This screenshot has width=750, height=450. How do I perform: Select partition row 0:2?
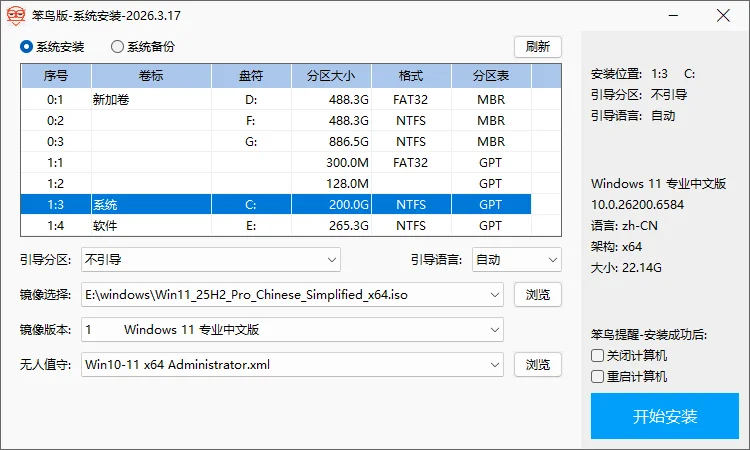tap(276, 121)
